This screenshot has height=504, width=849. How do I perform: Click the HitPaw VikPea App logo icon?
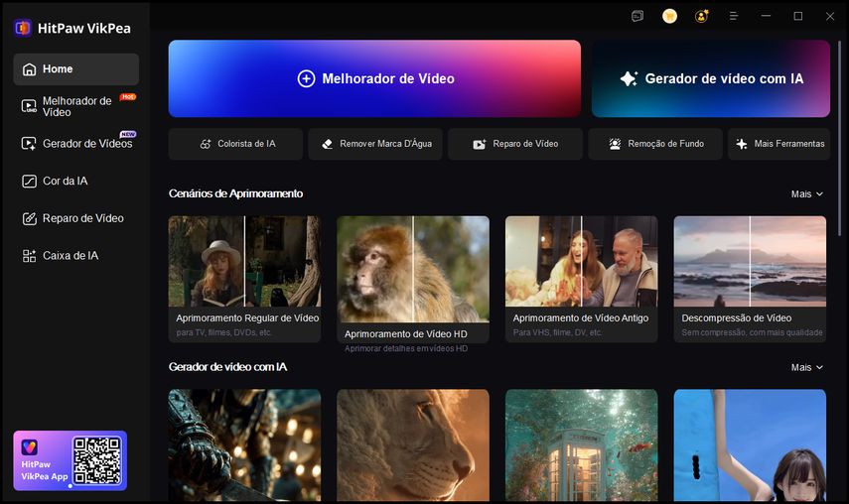click(x=29, y=447)
